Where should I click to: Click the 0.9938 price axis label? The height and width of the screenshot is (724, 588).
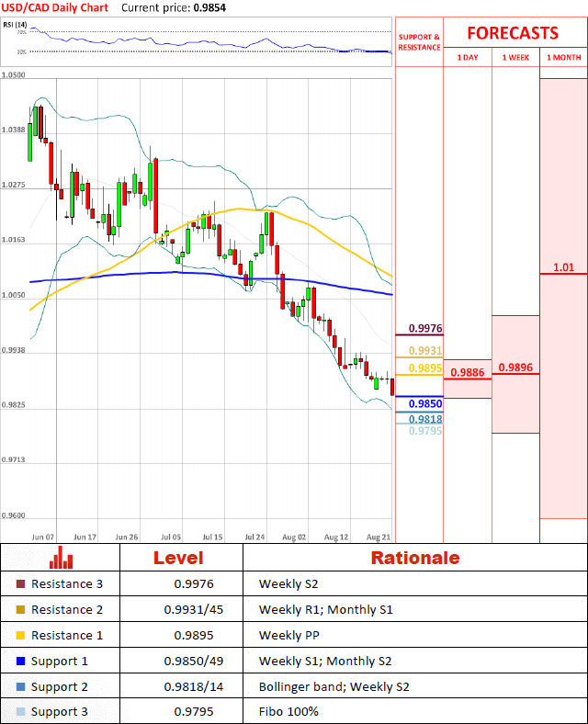[13, 350]
